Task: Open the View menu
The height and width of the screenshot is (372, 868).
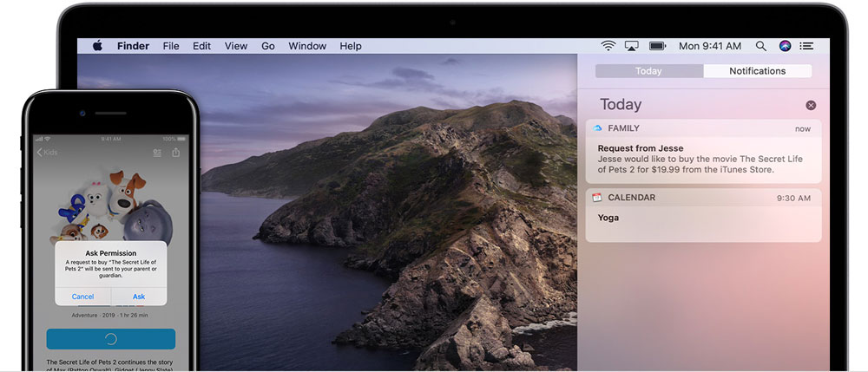Action: point(235,46)
